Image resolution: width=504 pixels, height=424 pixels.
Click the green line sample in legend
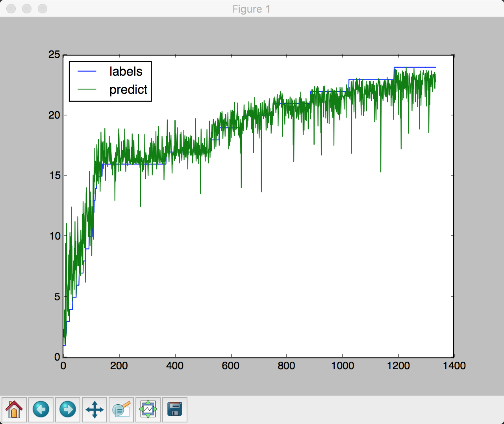(x=87, y=89)
